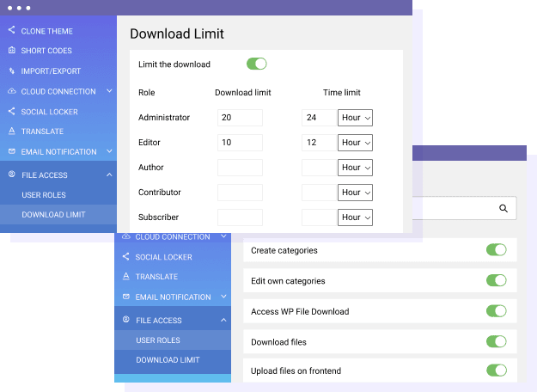Image resolution: width=537 pixels, height=392 pixels.
Task: Turn off the Download files switch
Action: point(496,341)
